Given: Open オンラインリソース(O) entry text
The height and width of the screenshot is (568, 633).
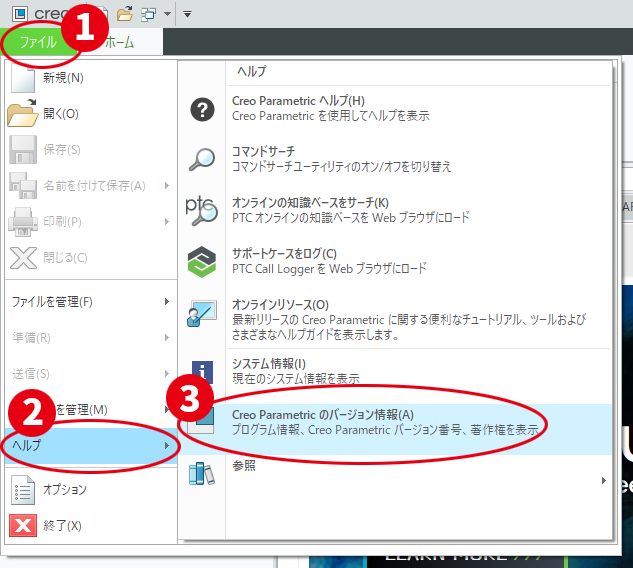Looking at the screenshot, I should [281, 304].
